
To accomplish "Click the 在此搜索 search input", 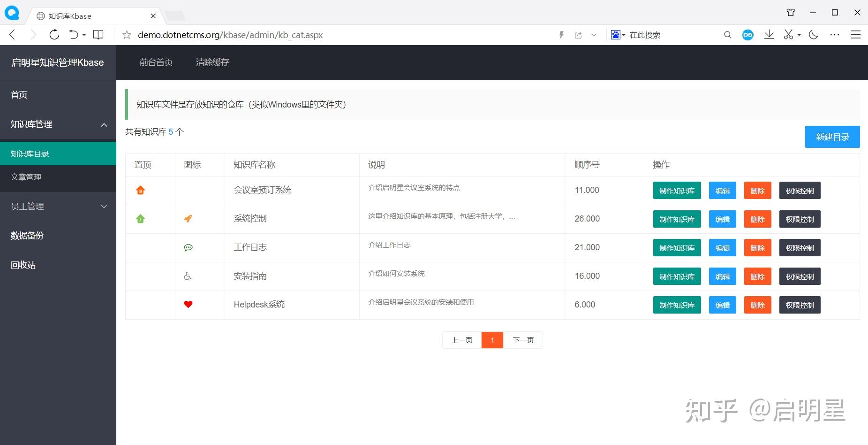I will (x=674, y=35).
